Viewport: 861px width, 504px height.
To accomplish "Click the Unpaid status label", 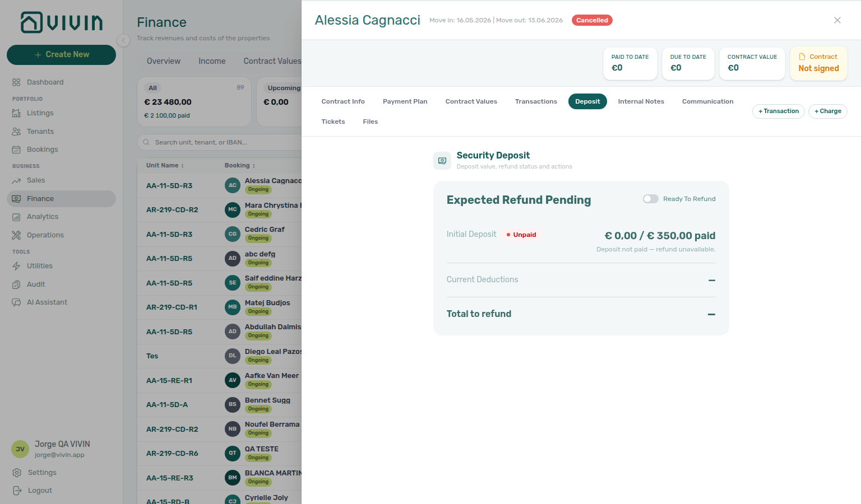I will tap(521, 235).
